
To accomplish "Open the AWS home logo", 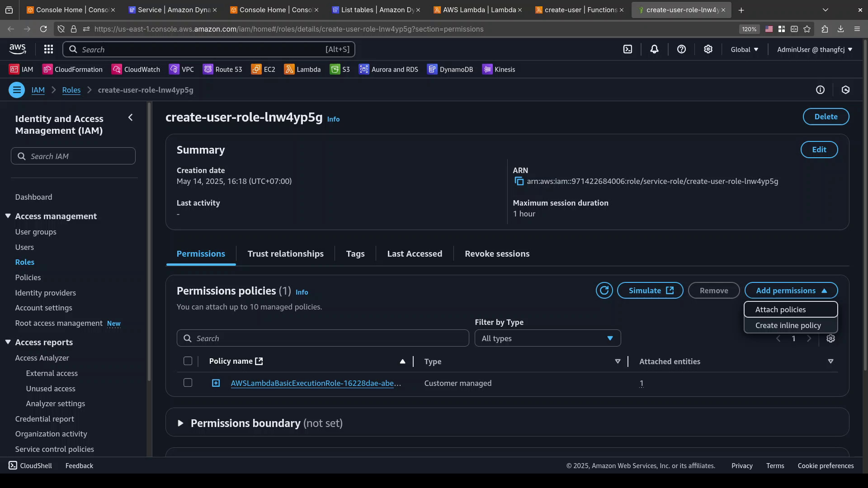I will tap(18, 49).
